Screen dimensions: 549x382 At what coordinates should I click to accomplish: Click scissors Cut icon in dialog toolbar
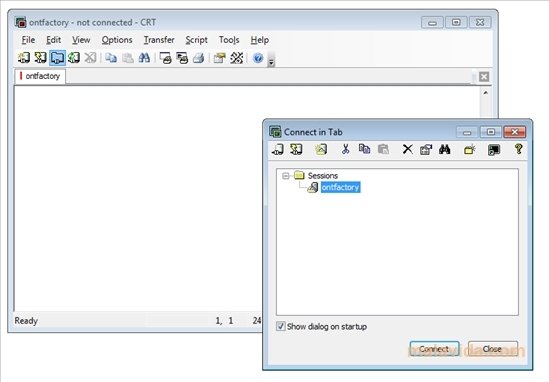tap(346, 150)
